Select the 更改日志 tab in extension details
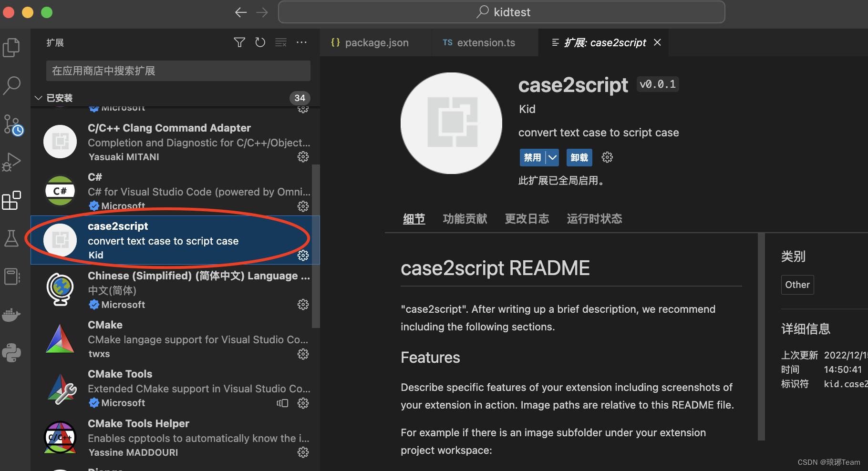Viewport: 868px width, 471px height. (527, 218)
